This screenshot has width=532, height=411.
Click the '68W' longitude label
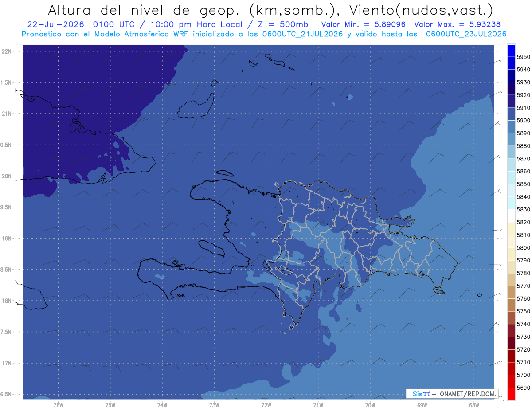coord(474,405)
